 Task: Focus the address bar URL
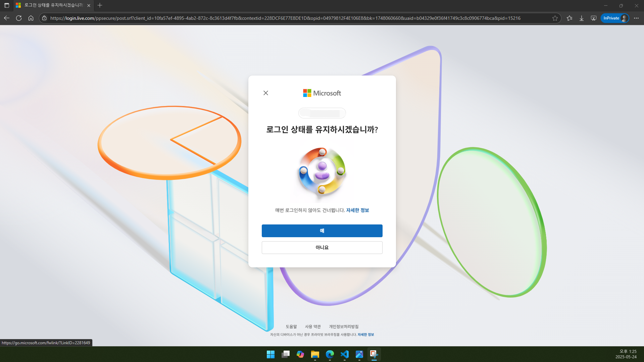pos(285,18)
